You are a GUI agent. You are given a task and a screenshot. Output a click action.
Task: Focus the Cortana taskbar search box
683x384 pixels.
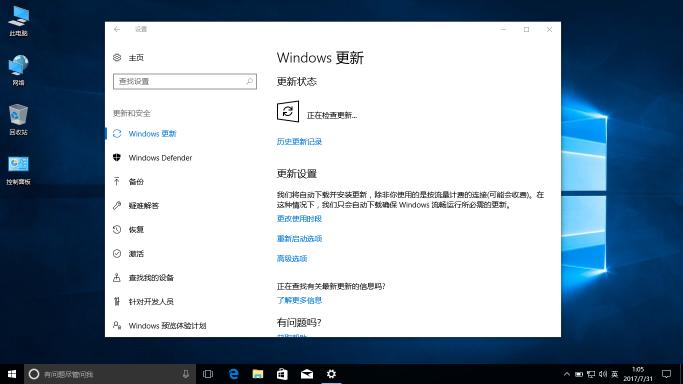point(109,374)
